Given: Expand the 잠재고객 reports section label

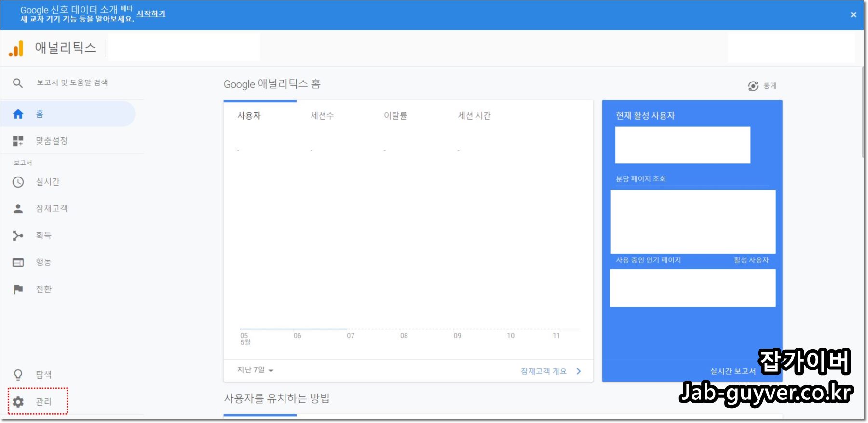Looking at the screenshot, I should click(52, 208).
